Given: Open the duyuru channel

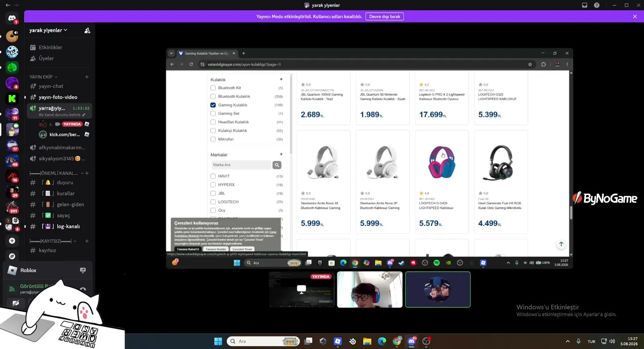Looking at the screenshot, I should tap(65, 183).
